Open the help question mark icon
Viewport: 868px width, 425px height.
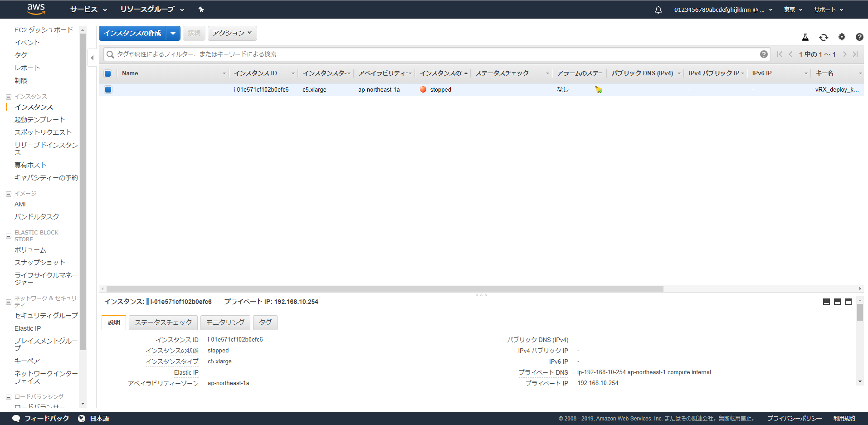[859, 37]
